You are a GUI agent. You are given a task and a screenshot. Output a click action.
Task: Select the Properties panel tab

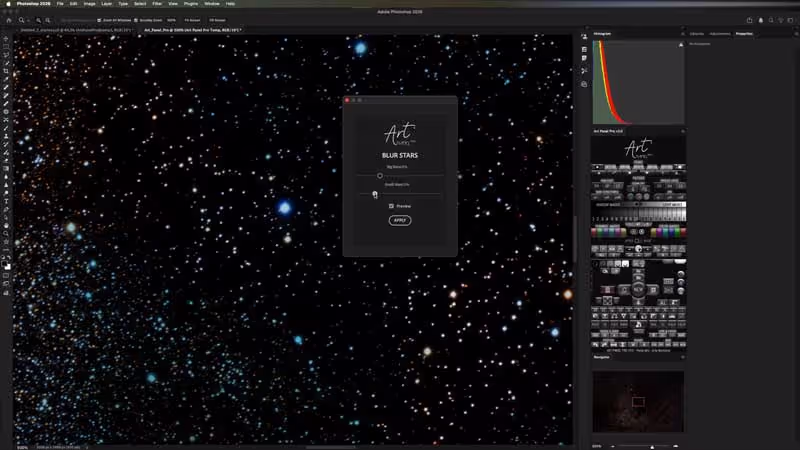pyautogui.click(x=744, y=34)
